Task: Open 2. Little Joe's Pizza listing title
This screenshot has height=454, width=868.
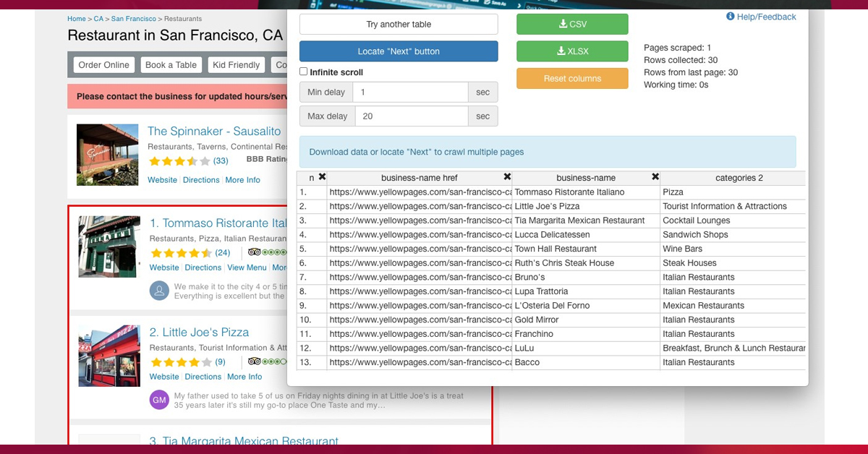Action: coord(199,332)
